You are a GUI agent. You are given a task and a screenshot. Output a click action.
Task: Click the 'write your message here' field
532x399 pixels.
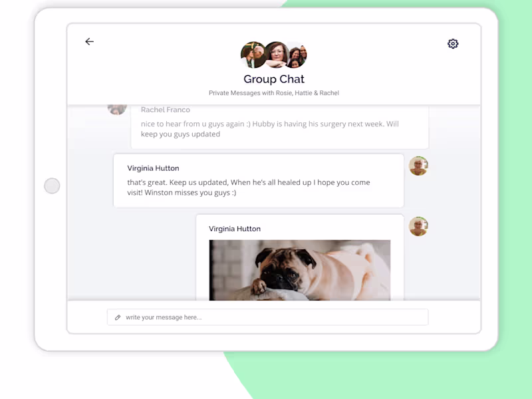[268, 317]
